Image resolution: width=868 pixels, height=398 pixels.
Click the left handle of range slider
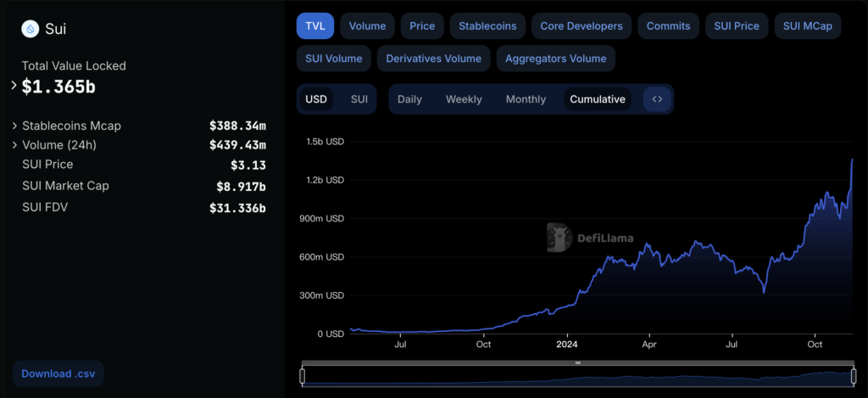pos(303,374)
